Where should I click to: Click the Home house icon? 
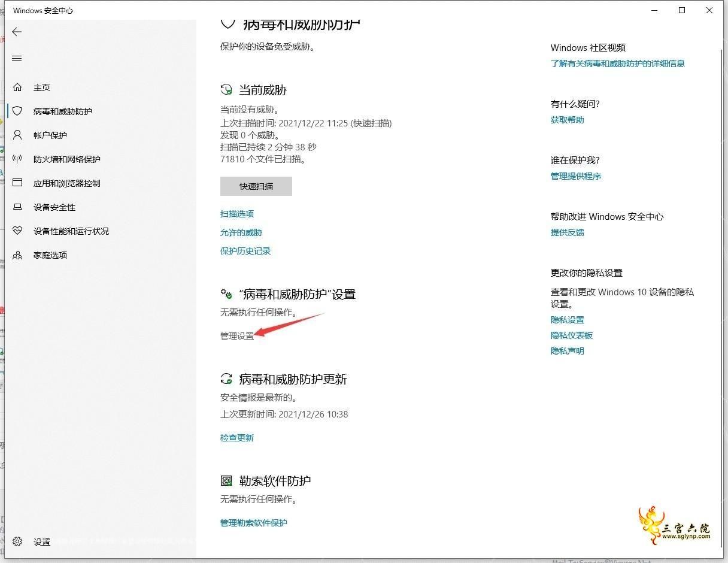click(x=17, y=87)
